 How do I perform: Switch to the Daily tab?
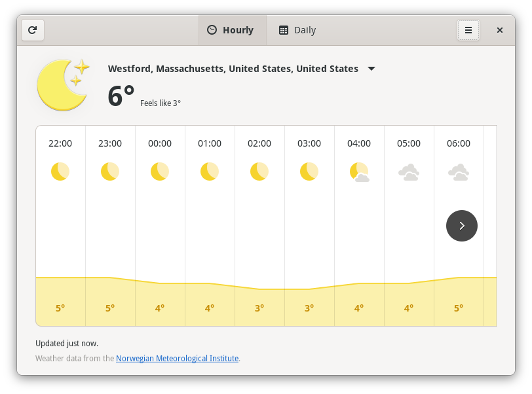coord(297,30)
